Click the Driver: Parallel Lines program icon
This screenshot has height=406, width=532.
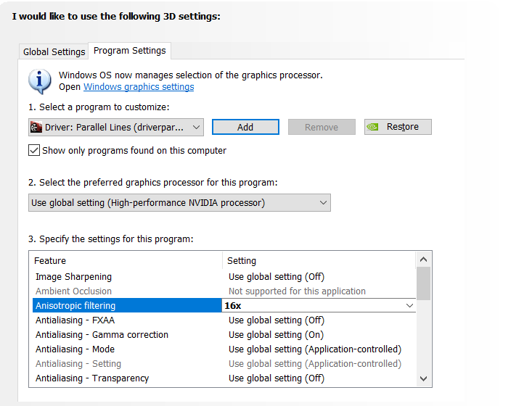coord(36,128)
